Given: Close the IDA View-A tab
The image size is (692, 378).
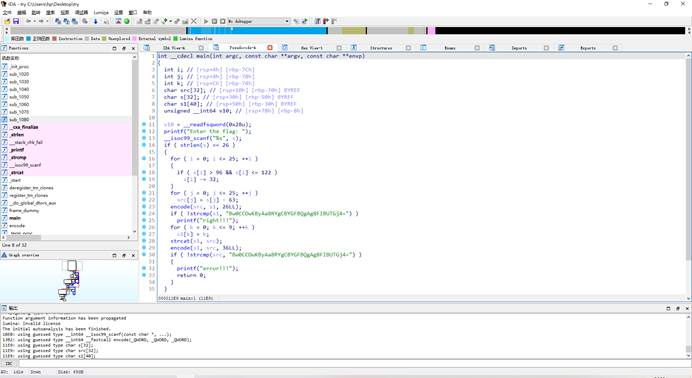Looking at the screenshot, I should (x=201, y=48).
